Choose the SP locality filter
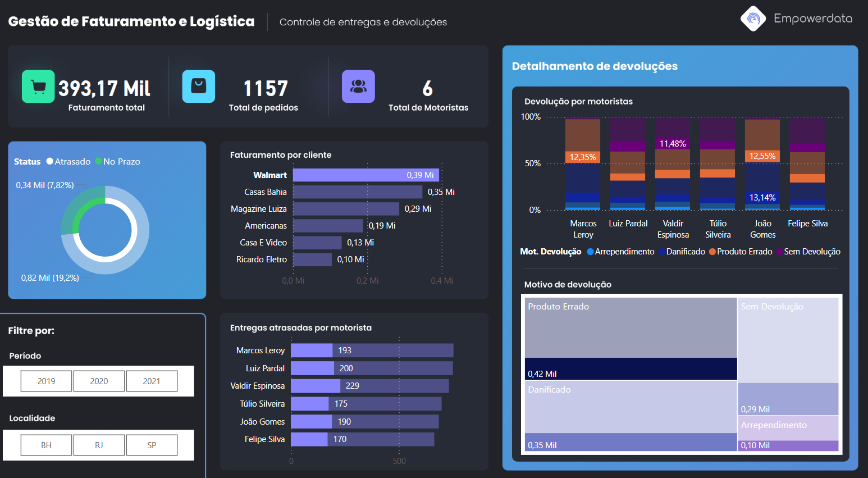The image size is (868, 478). (x=152, y=445)
